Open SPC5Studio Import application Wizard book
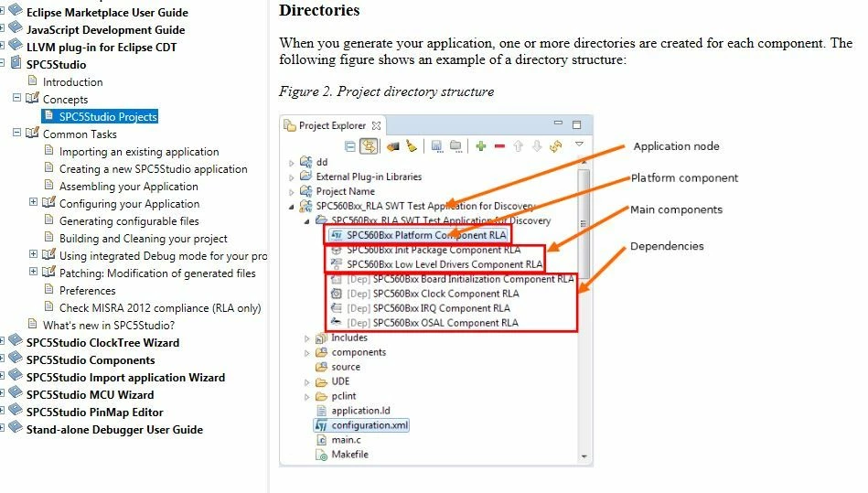The height and width of the screenshot is (493, 868). point(125,377)
